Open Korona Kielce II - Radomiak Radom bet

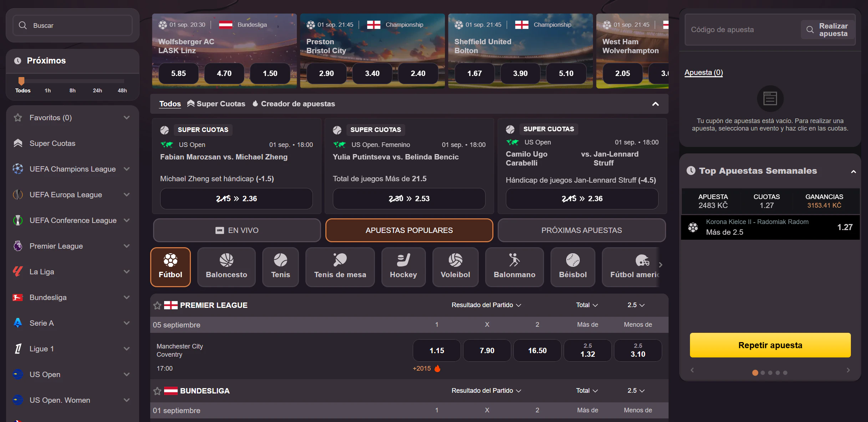[770, 227]
